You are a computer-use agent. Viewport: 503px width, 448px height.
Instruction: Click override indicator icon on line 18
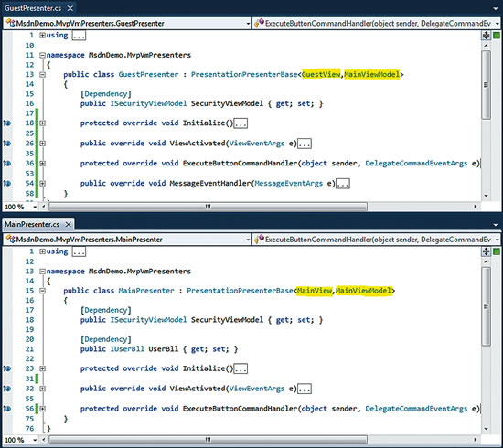7,123
